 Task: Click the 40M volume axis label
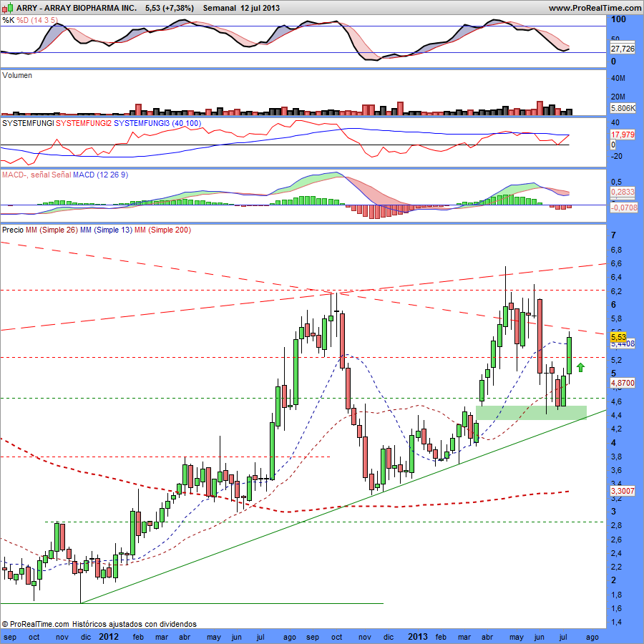618,78
